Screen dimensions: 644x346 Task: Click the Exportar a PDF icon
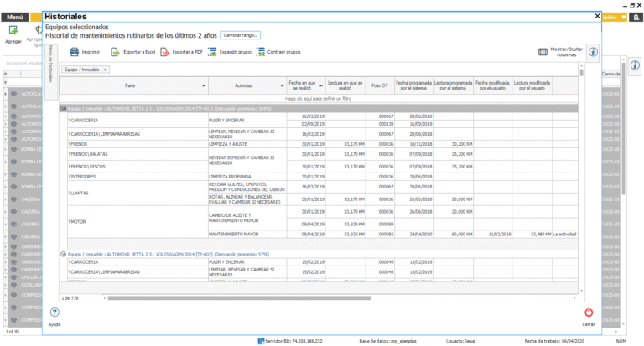click(164, 52)
